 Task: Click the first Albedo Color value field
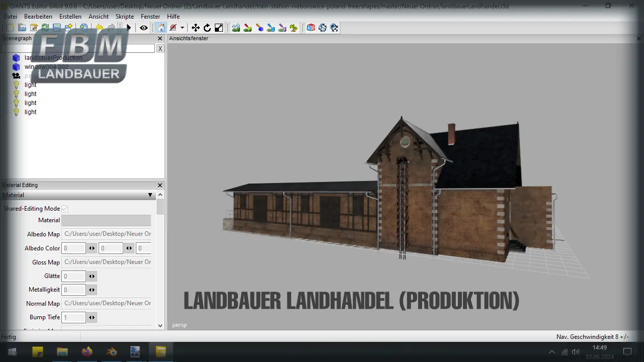click(73, 248)
